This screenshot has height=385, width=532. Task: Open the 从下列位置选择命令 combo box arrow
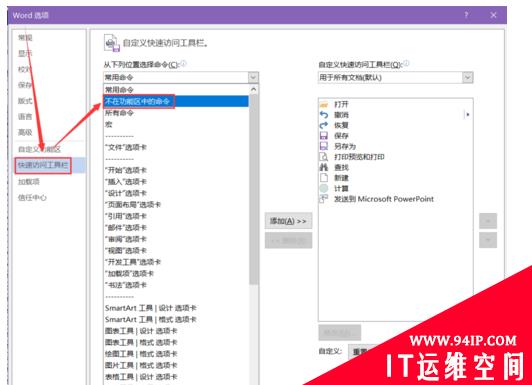pyautogui.click(x=253, y=77)
